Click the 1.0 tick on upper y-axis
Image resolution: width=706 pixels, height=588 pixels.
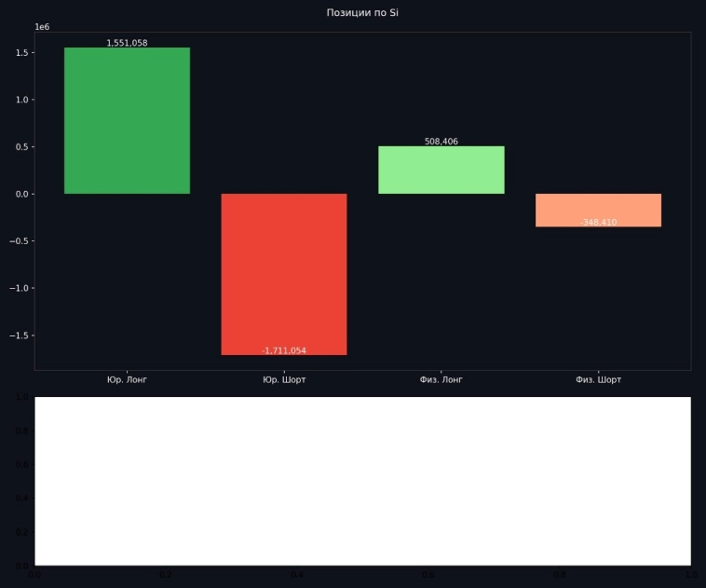tap(21, 100)
